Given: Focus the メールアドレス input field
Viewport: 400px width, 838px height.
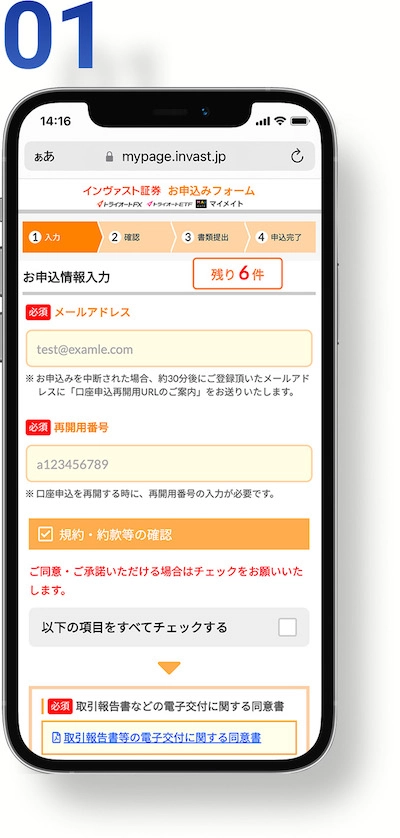Looking at the screenshot, I should coord(169,348).
